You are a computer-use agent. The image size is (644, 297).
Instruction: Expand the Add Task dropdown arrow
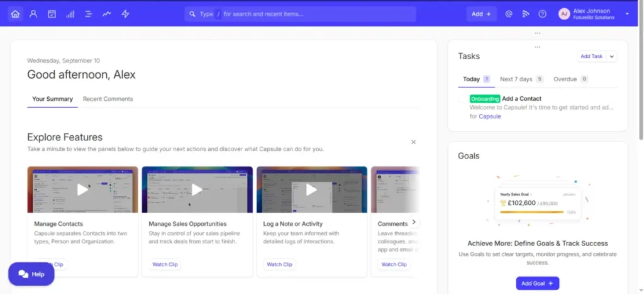coord(612,56)
